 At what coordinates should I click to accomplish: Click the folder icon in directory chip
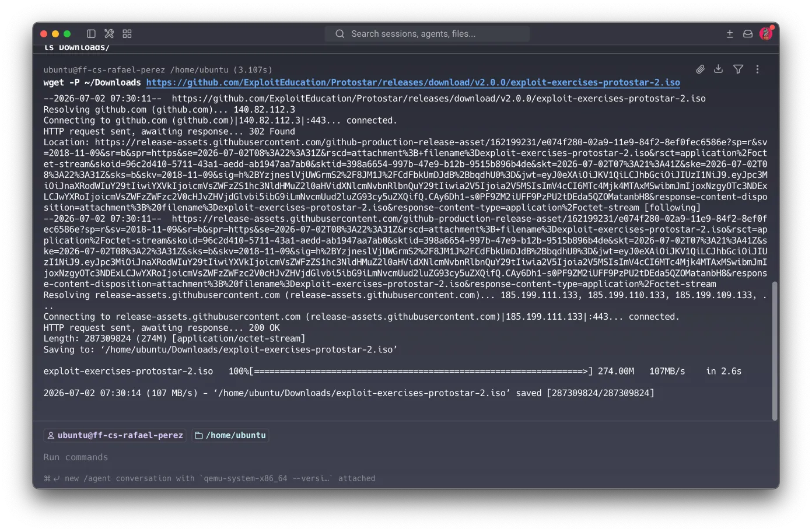click(x=199, y=436)
